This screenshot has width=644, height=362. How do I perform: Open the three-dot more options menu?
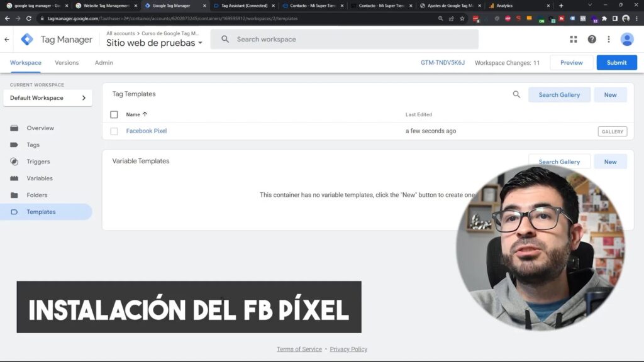[x=609, y=39]
